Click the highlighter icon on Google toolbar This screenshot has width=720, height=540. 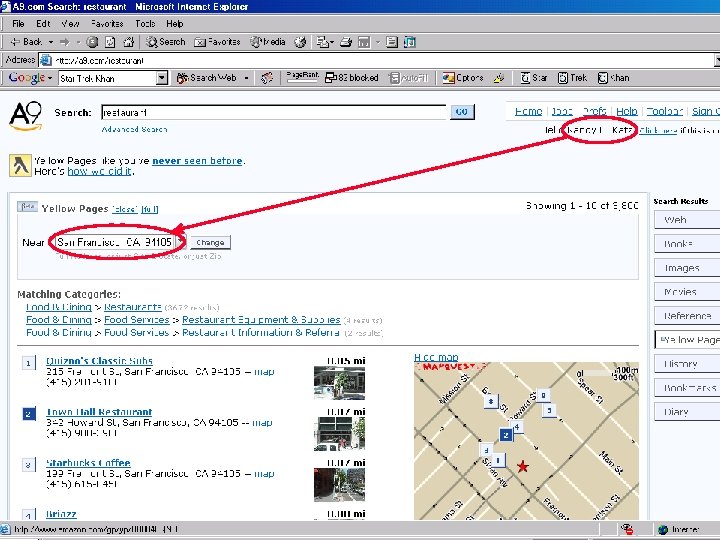[499, 78]
